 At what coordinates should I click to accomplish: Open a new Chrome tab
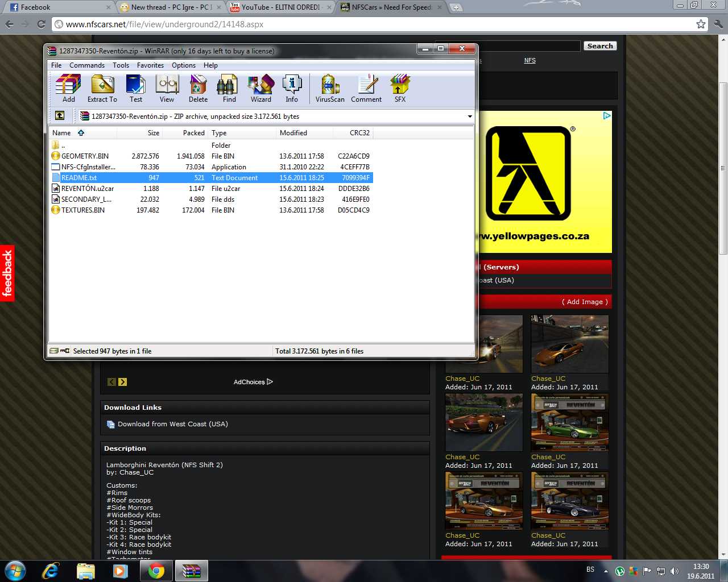tap(456, 7)
